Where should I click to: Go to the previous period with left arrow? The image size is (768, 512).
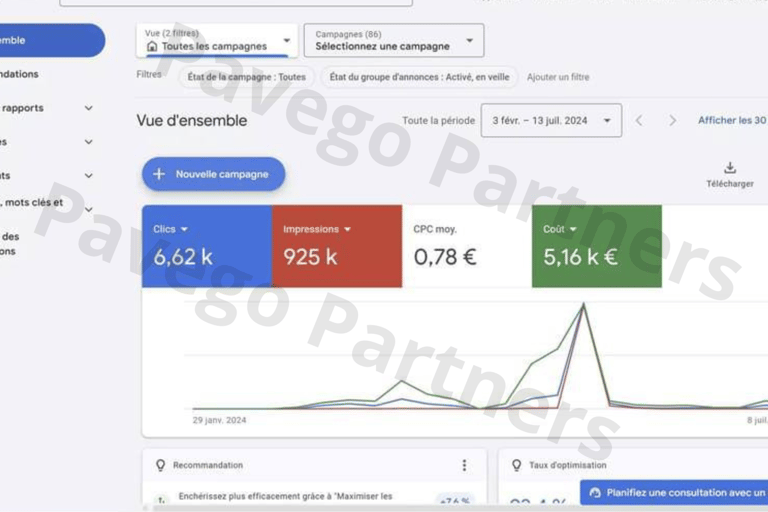point(639,121)
